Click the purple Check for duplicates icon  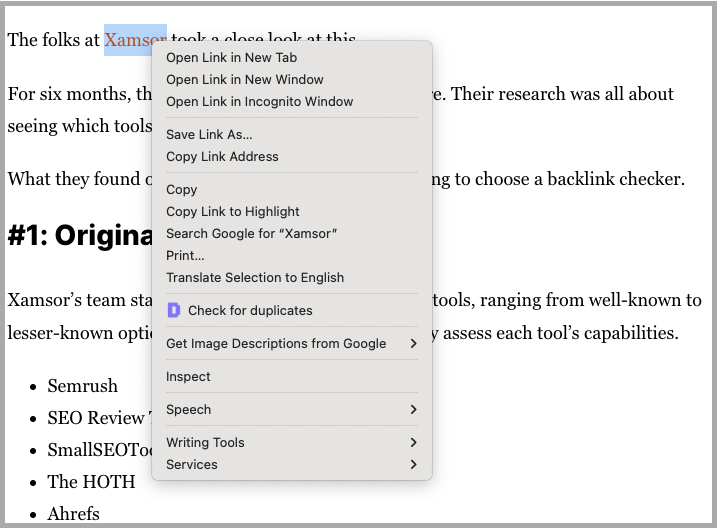click(174, 311)
